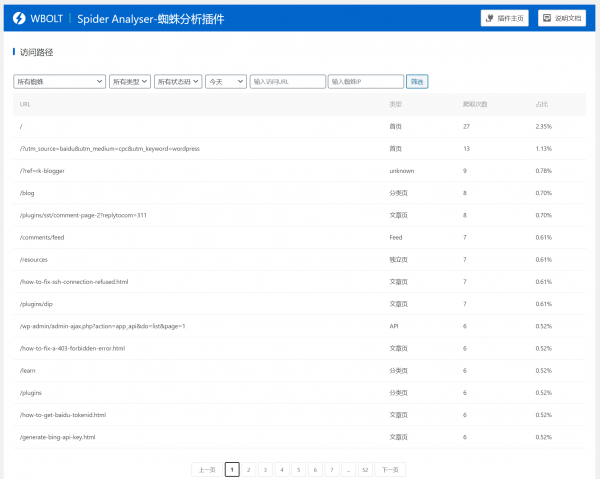This screenshot has height=479, width=600.
Task: Click the /?ref=rk-blogger URL
Action: pyautogui.click(x=42, y=171)
